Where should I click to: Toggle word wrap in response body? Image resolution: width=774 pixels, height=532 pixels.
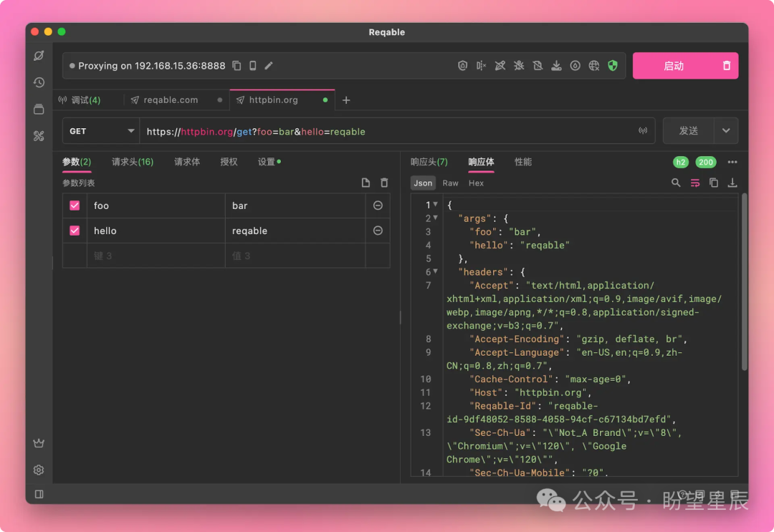click(695, 183)
